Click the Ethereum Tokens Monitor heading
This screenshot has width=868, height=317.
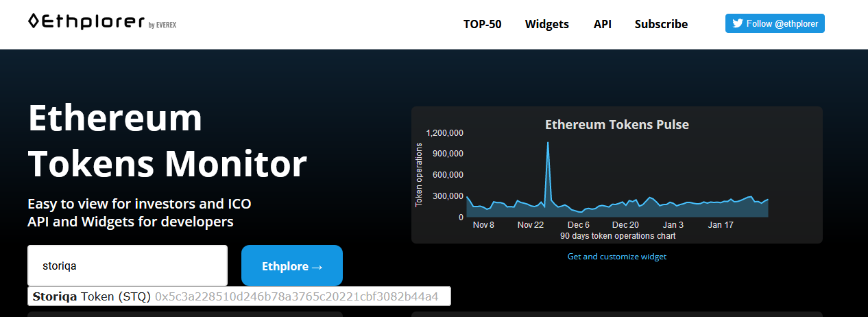167,141
